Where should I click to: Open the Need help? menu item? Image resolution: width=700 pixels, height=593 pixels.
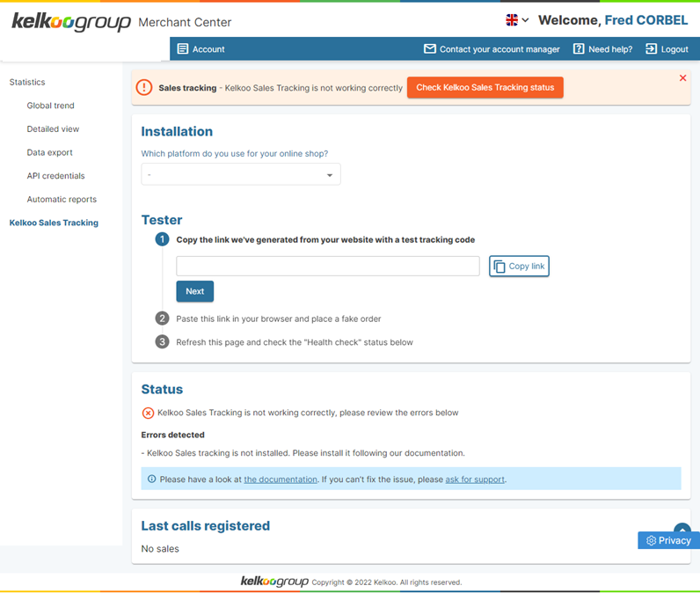pos(602,49)
